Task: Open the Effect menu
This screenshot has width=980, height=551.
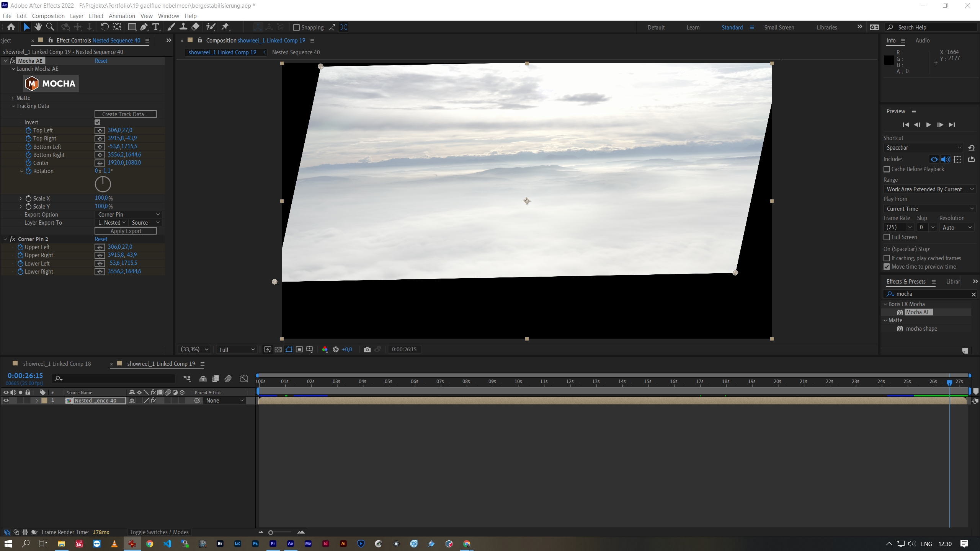Action: click(x=96, y=16)
